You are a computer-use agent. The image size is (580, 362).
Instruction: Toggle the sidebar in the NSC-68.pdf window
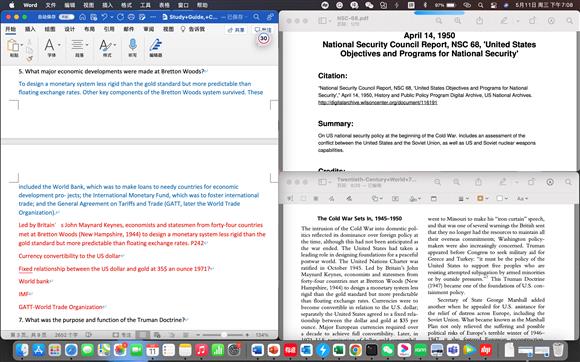(323, 21)
